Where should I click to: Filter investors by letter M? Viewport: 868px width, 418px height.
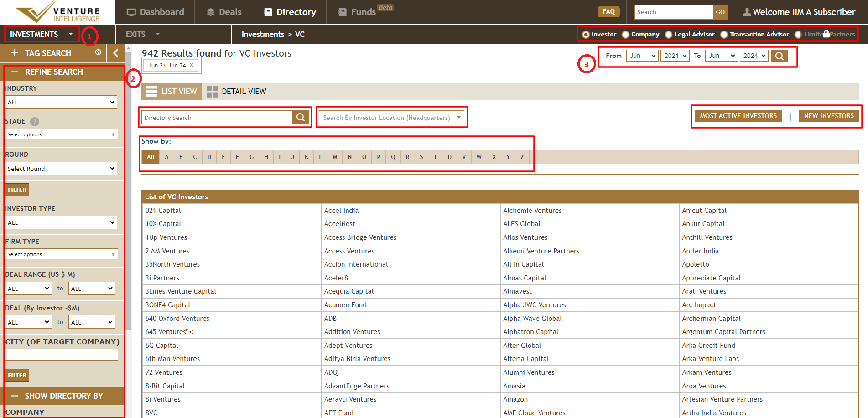(x=335, y=157)
